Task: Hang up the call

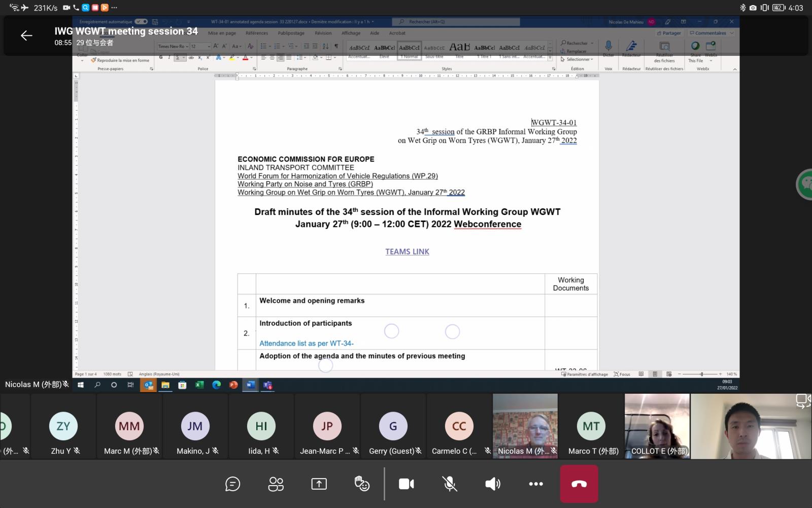Action: (x=579, y=484)
